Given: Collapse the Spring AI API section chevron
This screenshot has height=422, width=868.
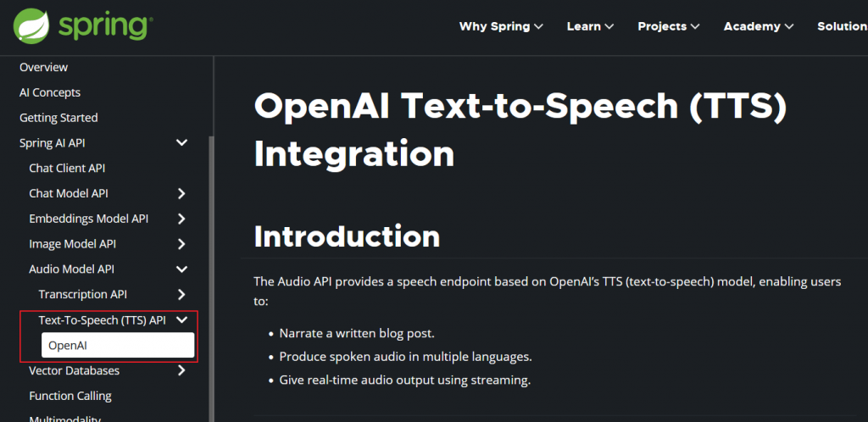Looking at the screenshot, I should (181, 143).
